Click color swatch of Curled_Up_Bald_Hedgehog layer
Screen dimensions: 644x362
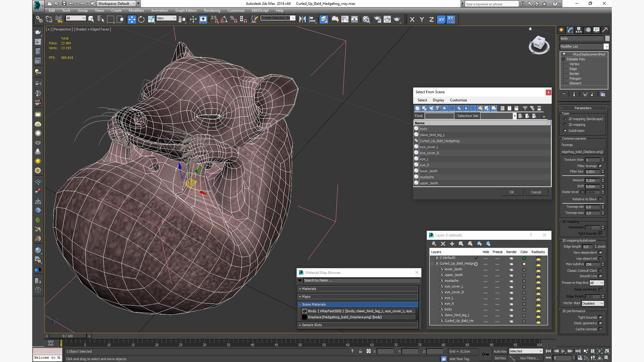tap(524, 264)
